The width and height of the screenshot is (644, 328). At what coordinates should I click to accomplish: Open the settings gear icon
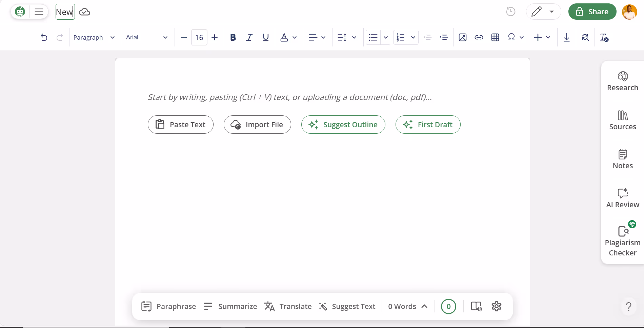[x=497, y=306]
